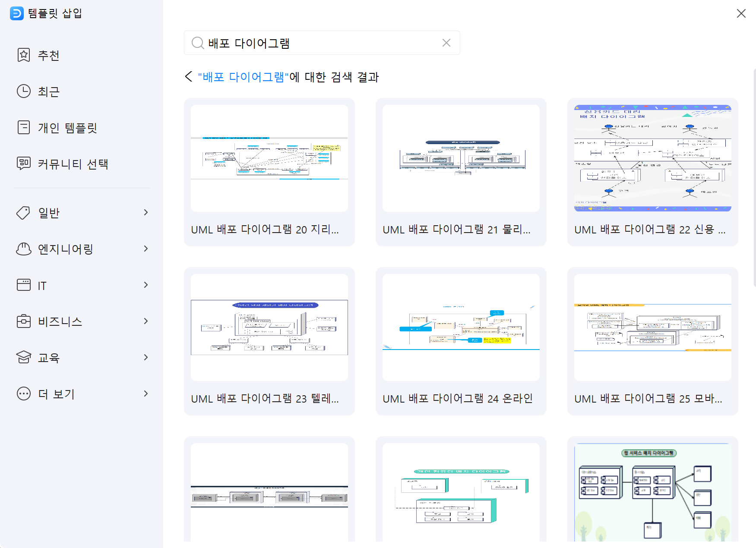Go back with the left arrow
The width and height of the screenshot is (756, 548).
coord(189,77)
